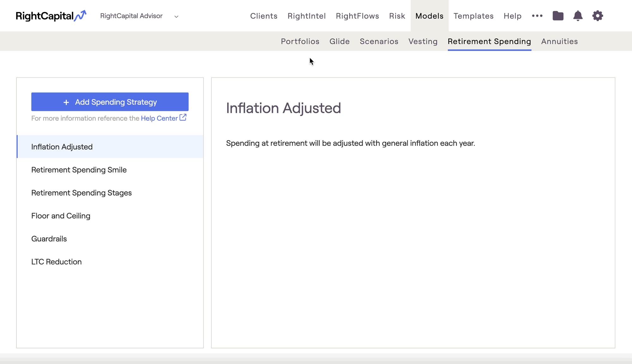Open the Templates menu
This screenshot has height=364, width=632.
pyautogui.click(x=473, y=16)
